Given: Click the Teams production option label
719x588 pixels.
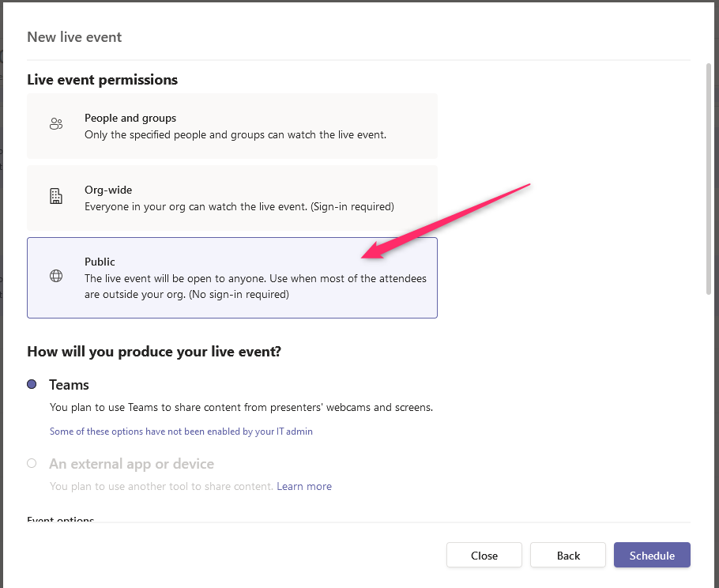Looking at the screenshot, I should pyautogui.click(x=69, y=385).
